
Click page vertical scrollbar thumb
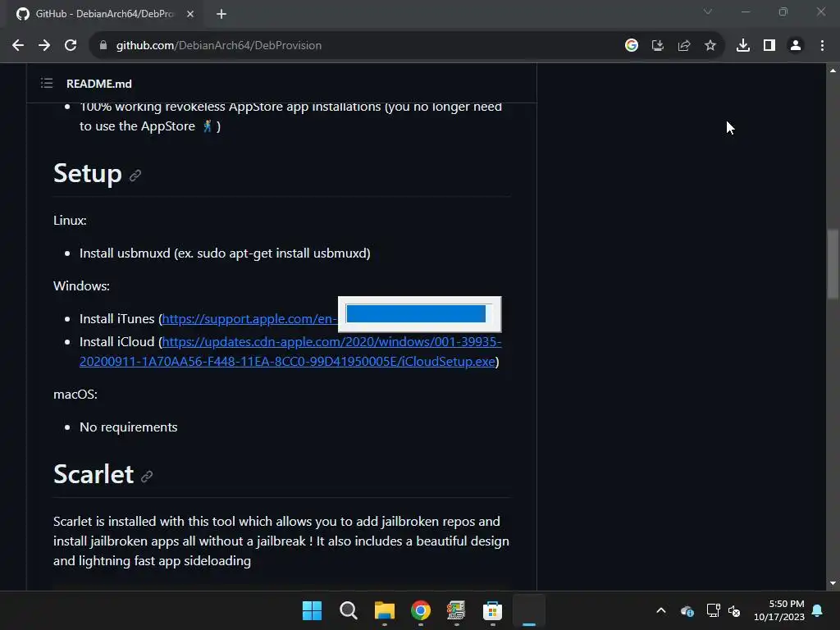coord(833,263)
